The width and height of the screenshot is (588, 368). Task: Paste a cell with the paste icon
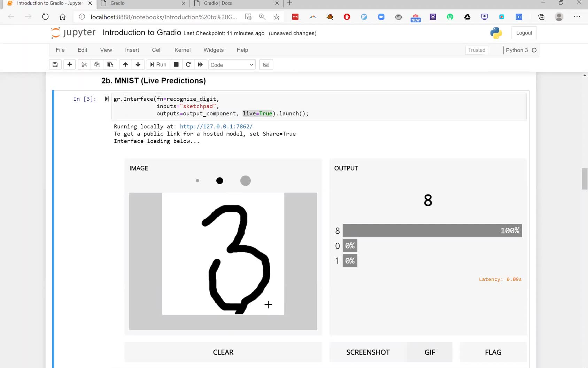click(110, 64)
